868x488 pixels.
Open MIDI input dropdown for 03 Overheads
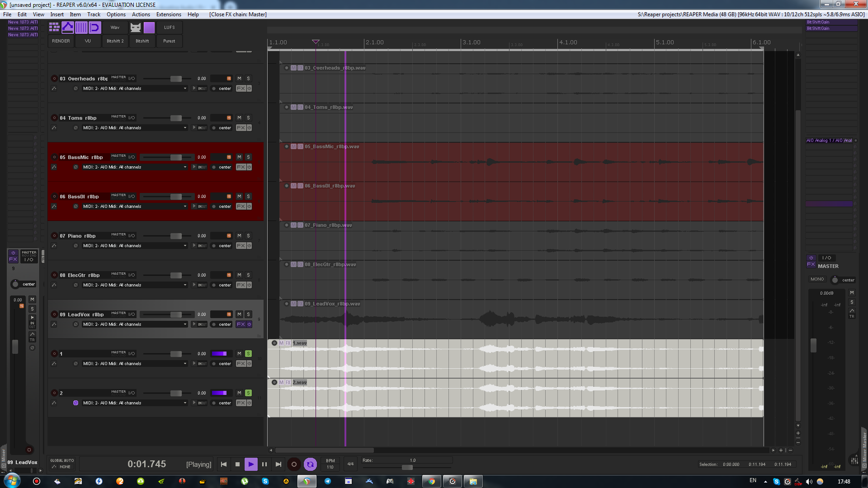point(135,89)
